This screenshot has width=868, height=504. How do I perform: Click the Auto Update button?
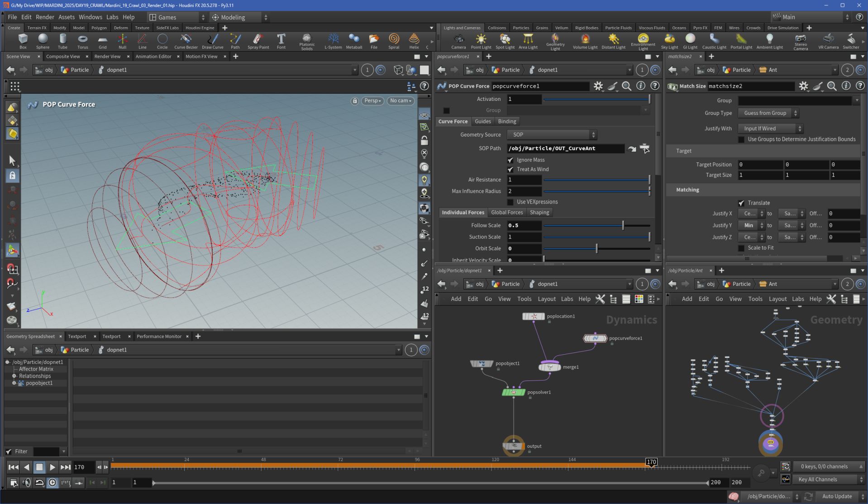[836, 496]
